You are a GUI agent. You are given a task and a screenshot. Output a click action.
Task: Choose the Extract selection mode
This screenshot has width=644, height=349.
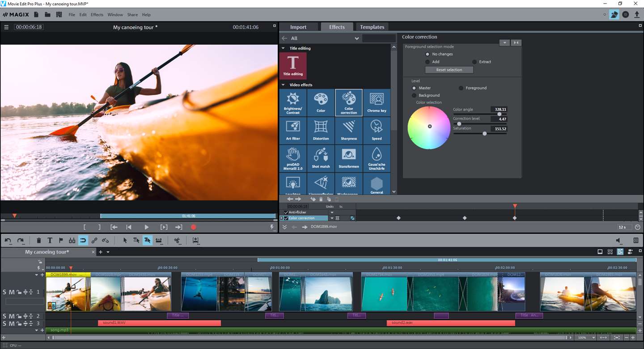[x=475, y=62]
